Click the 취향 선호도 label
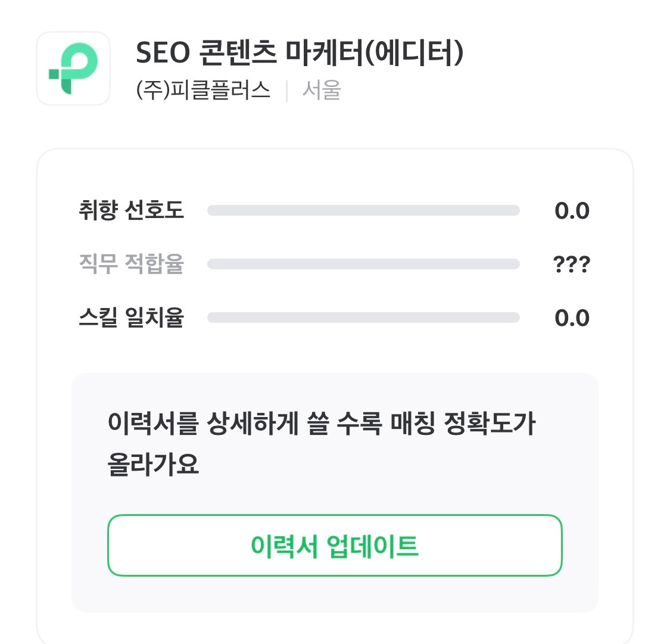The width and height of the screenshot is (670, 644). point(131,210)
